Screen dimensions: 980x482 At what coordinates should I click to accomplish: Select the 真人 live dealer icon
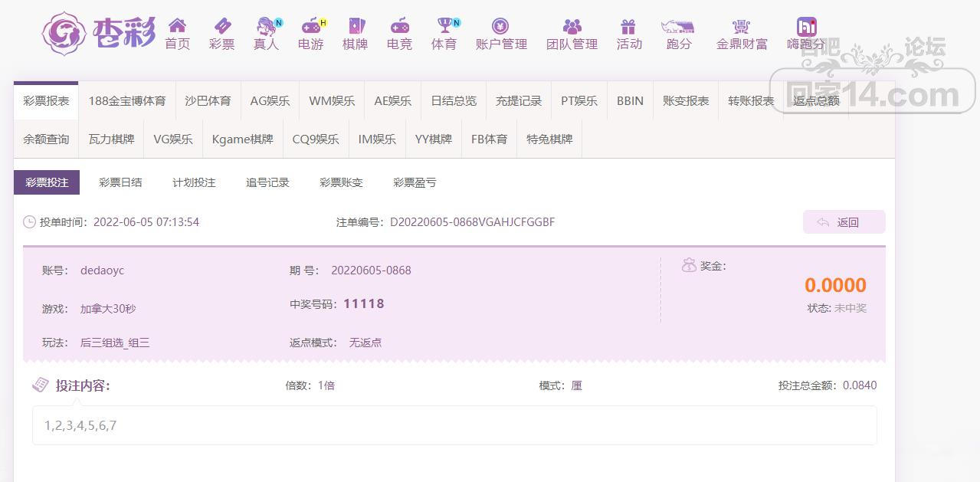point(266,26)
